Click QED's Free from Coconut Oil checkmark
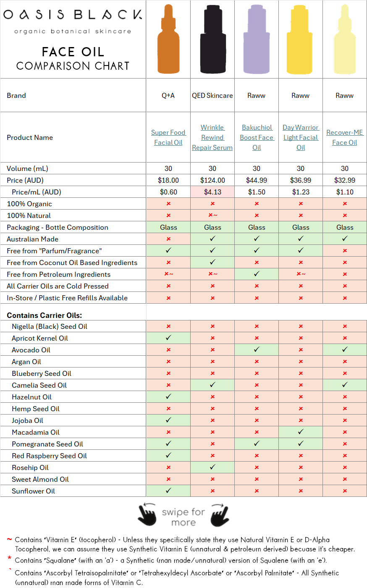 212,262
